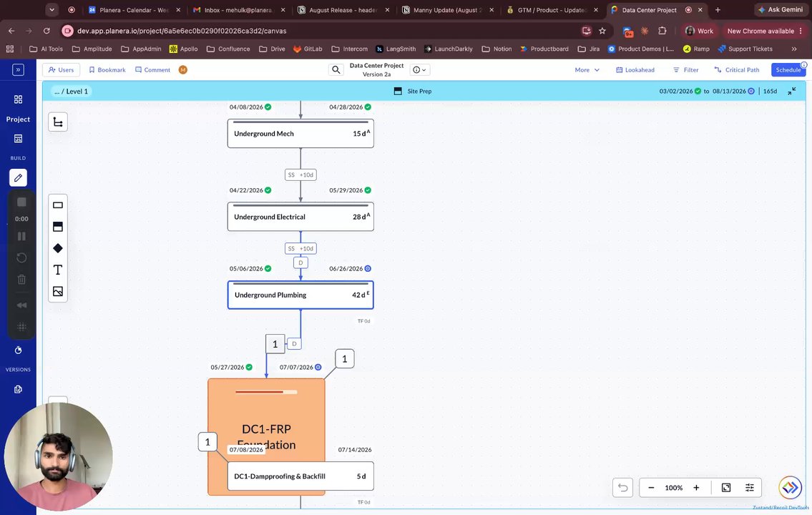The image size is (812, 515).
Task: Select the Underground Plumbing activity
Action: point(300,295)
